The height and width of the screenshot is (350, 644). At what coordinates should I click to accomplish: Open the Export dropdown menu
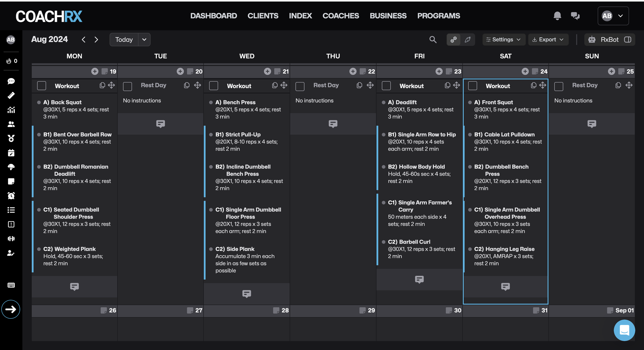coord(548,40)
